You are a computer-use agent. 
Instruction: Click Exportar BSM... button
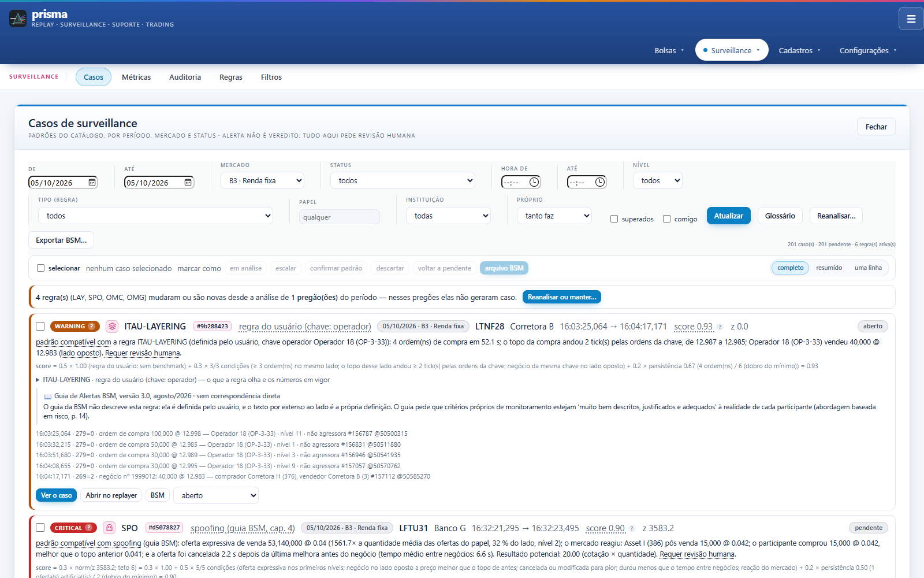tap(61, 240)
